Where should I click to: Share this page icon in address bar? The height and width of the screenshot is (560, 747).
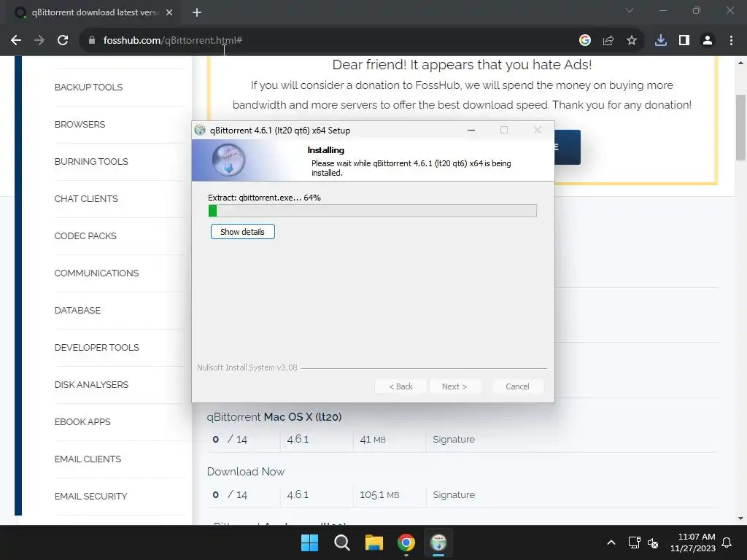pyautogui.click(x=608, y=41)
